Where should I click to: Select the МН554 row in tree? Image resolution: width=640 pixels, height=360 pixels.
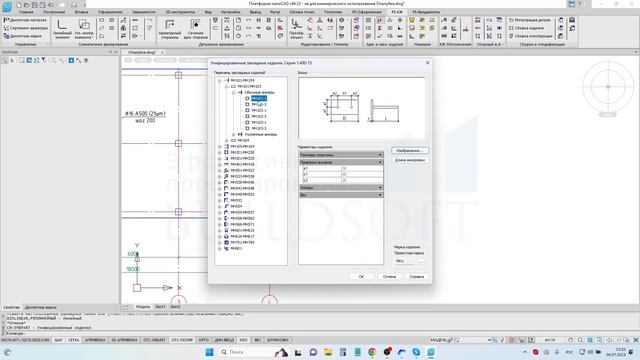[x=236, y=207]
